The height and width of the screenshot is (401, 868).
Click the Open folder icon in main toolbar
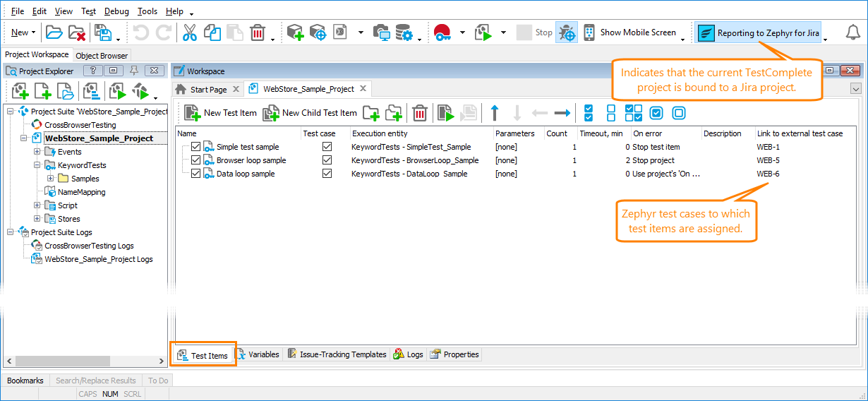(54, 32)
